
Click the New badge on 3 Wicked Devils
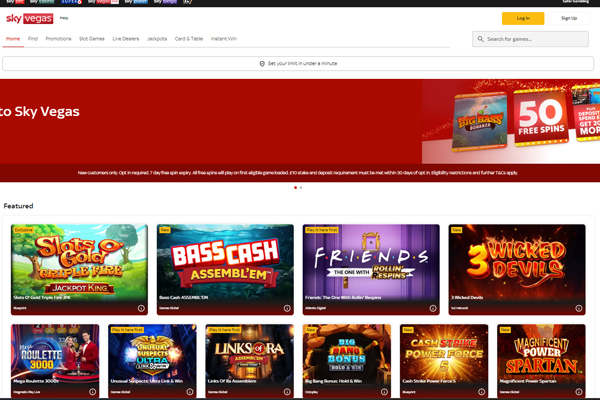[x=457, y=230]
